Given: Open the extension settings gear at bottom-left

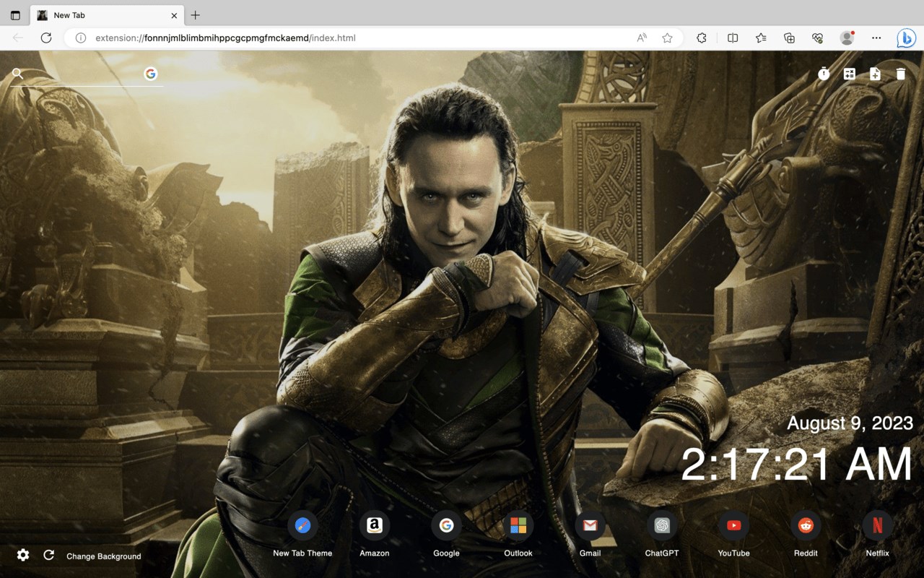Looking at the screenshot, I should 22,556.
